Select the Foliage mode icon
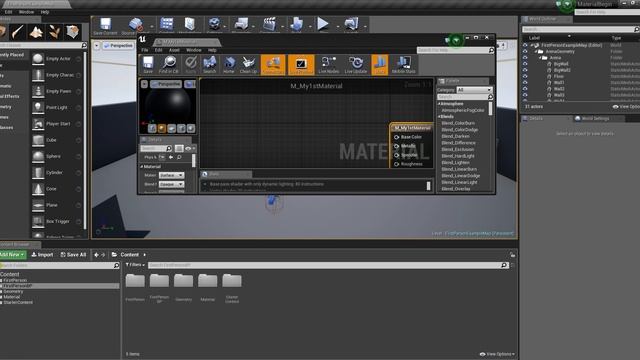This screenshot has width=640, height=360. click(54, 32)
